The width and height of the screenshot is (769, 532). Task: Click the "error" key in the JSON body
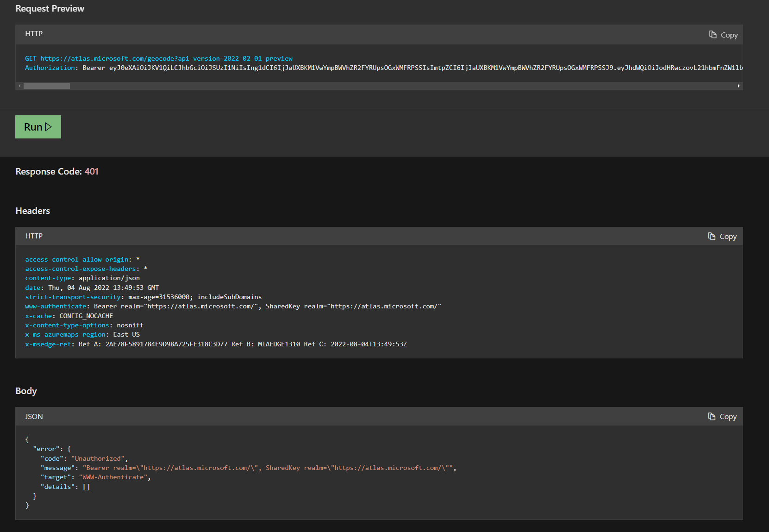[x=46, y=449]
